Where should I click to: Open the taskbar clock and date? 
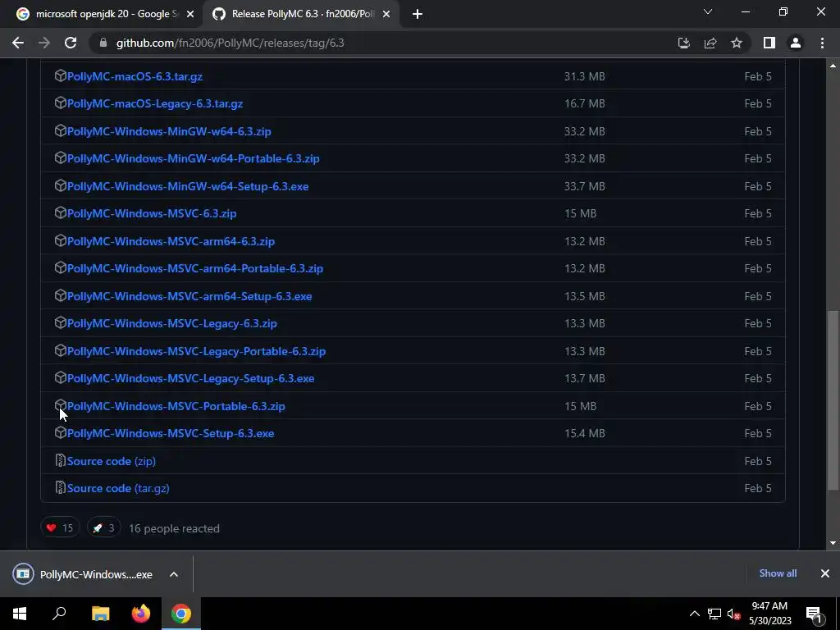(769, 614)
